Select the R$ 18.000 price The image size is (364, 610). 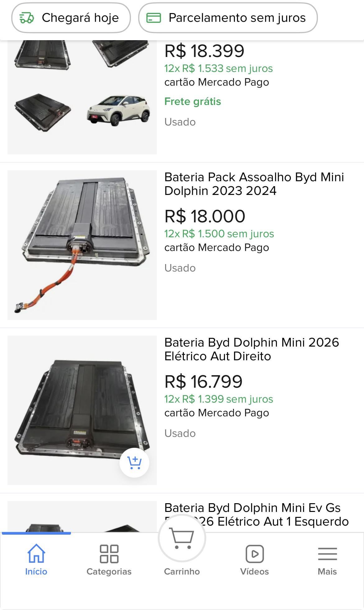[x=205, y=216]
